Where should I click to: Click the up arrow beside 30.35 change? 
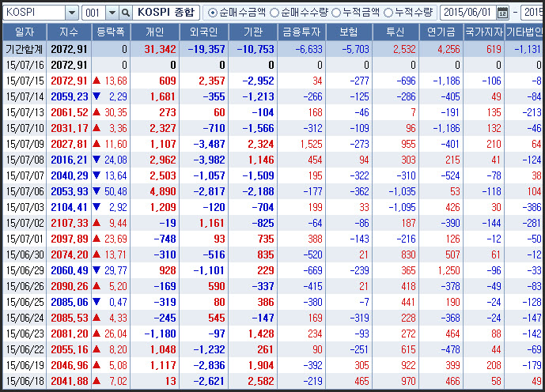(x=97, y=112)
